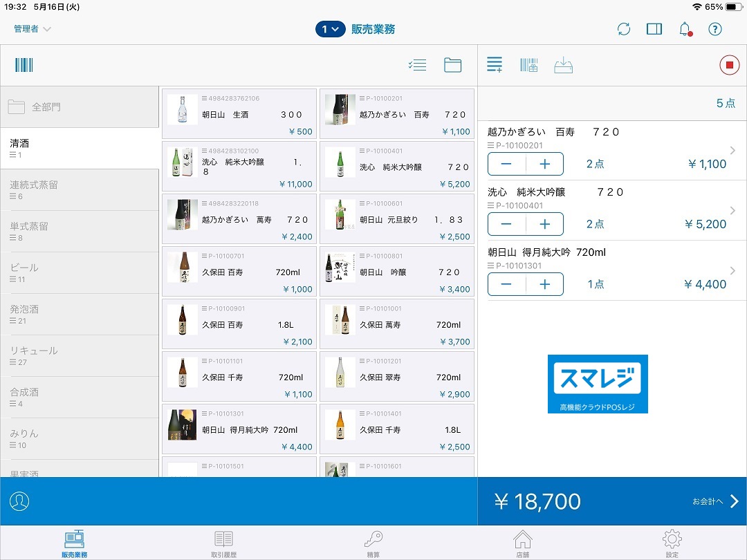747x560 pixels.
Task: Add 朝日山 得月純大吟 product tile
Action: pyautogui.click(x=239, y=429)
